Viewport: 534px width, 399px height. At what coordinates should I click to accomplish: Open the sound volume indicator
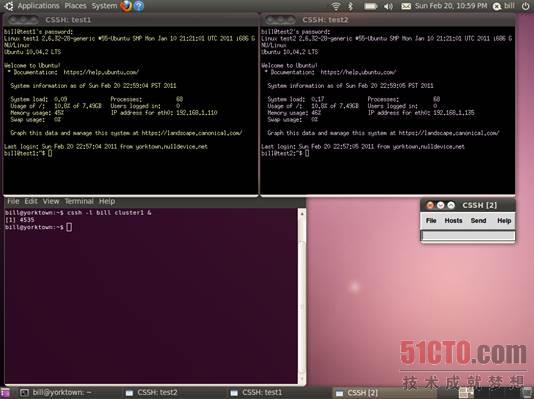pyautogui.click(x=388, y=6)
